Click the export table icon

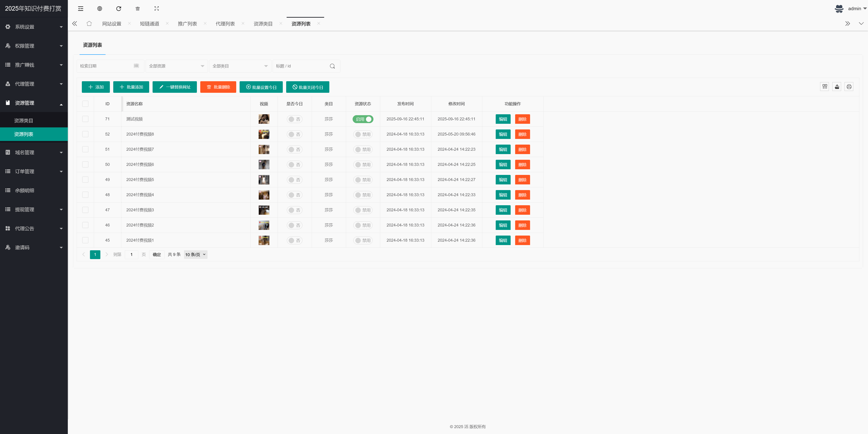point(837,87)
